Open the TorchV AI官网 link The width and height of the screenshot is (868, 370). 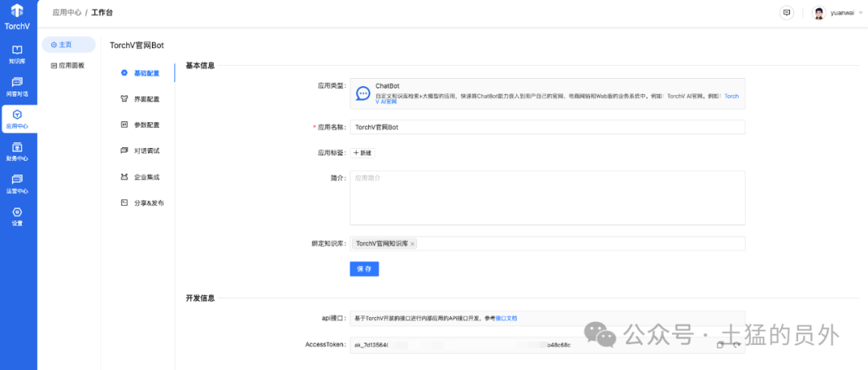pos(731,96)
